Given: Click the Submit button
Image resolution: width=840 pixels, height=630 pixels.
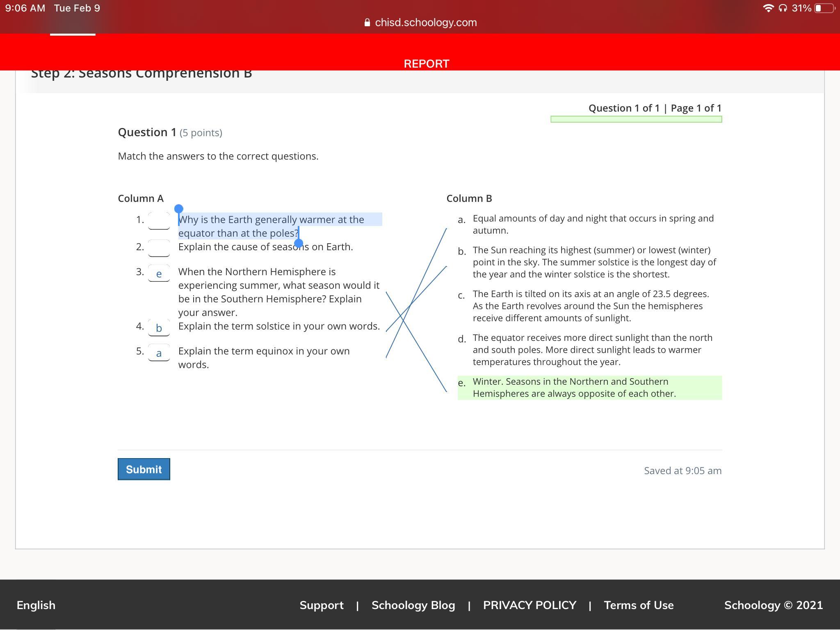Looking at the screenshot, I should [144, 469].
